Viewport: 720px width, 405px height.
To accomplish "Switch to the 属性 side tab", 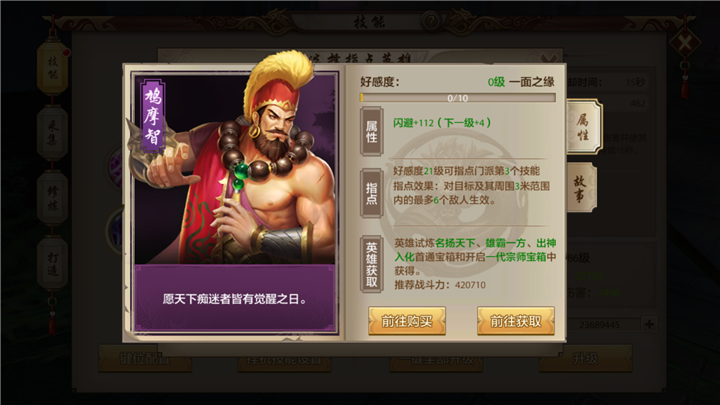I will click(x=583, y=127).
